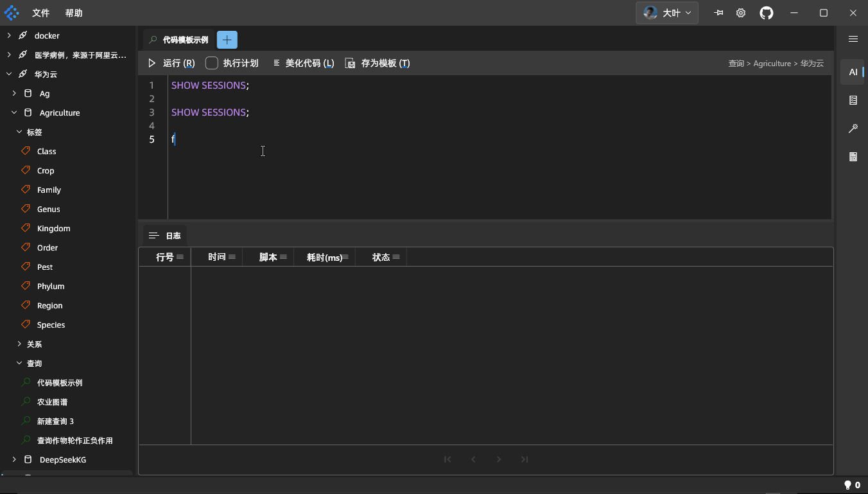Expand the 医学病例 connection node
The height and width of the screenshot is (494, 868).
(9, 55)
